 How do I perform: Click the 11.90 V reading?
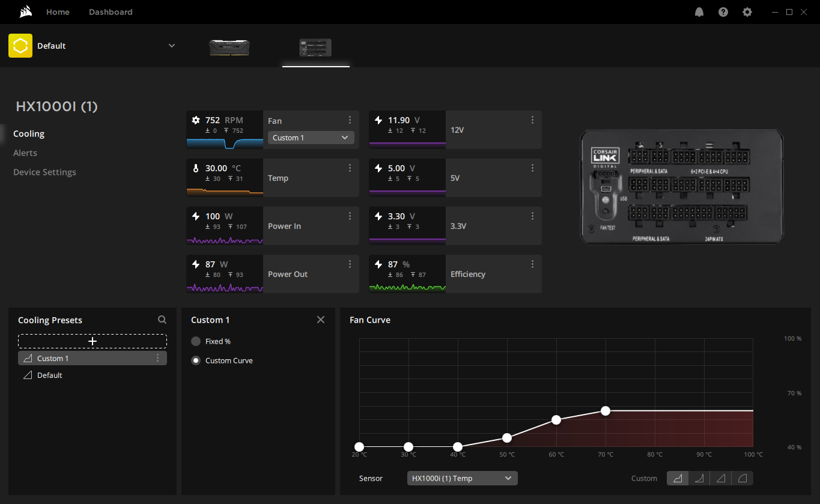[x=404, y=120]
